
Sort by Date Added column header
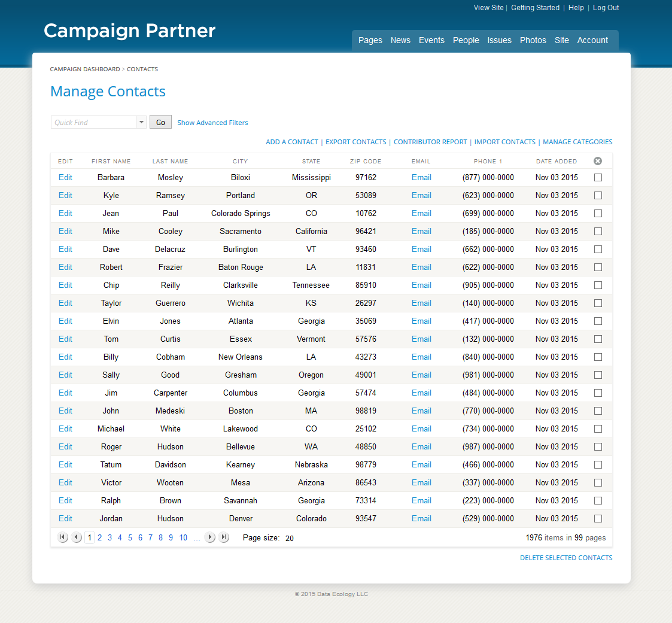pos(557,162)
